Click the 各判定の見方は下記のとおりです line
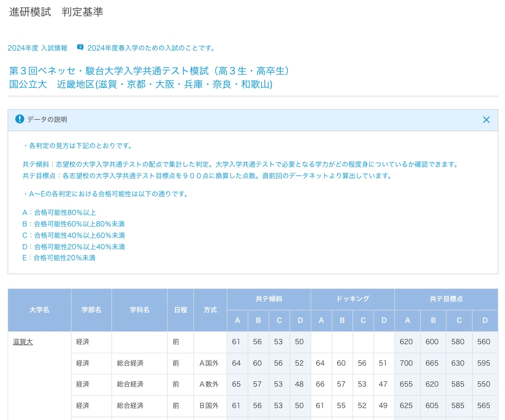This screenshot has width=505, height=420. (78, 146)
